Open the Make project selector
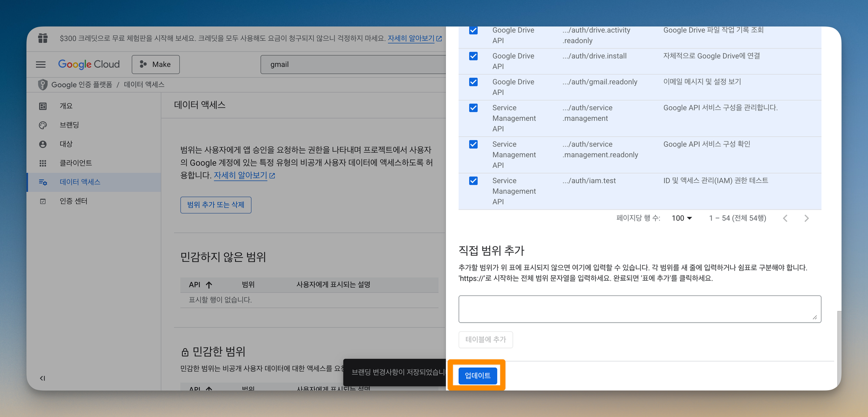The height and width of the screenshot is (417, 868). (156, 64)
